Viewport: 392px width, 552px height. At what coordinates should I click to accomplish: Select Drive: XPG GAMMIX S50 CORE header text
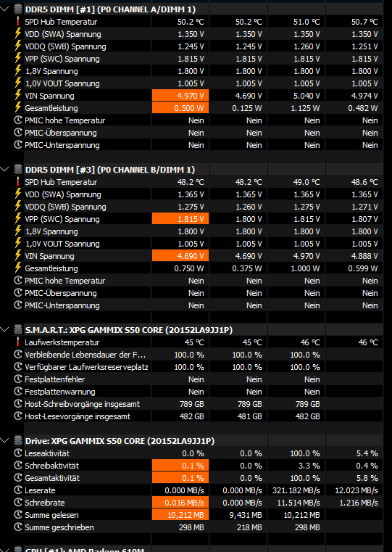pyautogui.click(x=120, y=441)
